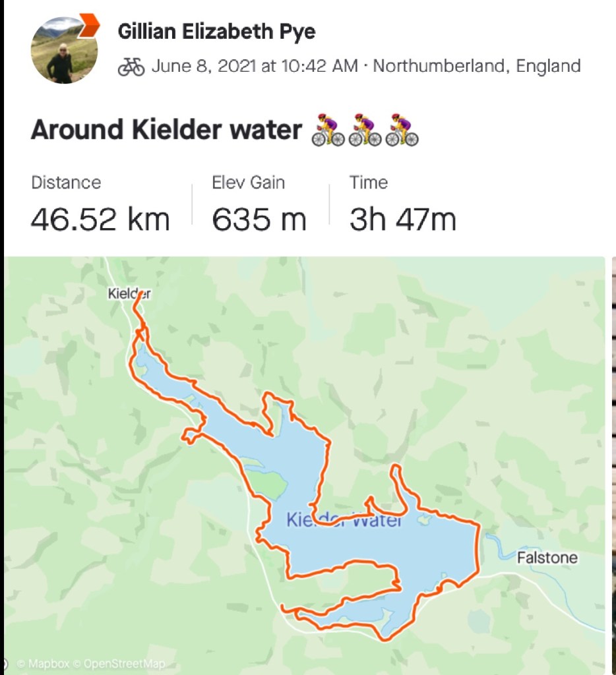Select the 46.52 km distance stat
This screenshot has width=616, height=675.
[100, 220]
